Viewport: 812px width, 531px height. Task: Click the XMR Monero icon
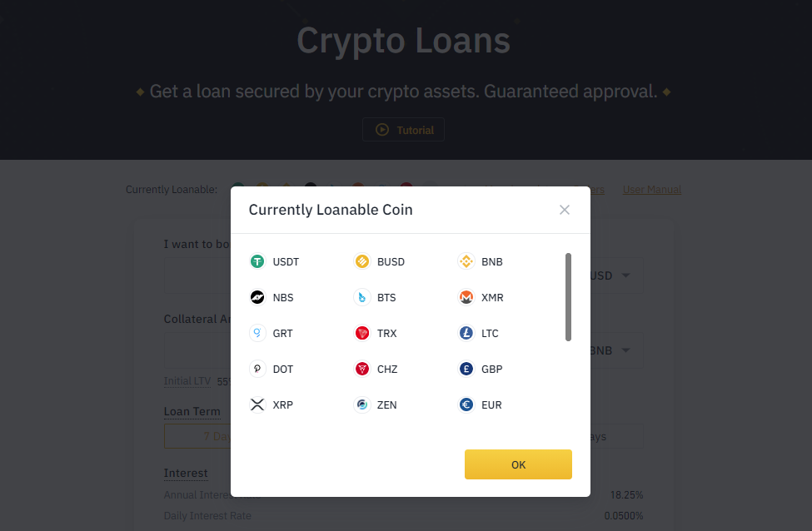click(x=466, y=297)
